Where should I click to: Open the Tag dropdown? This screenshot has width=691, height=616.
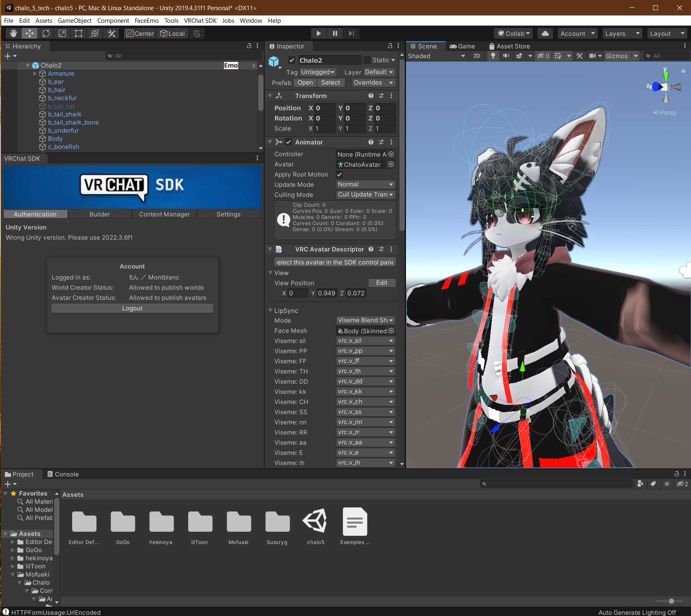tap(318, 72)
